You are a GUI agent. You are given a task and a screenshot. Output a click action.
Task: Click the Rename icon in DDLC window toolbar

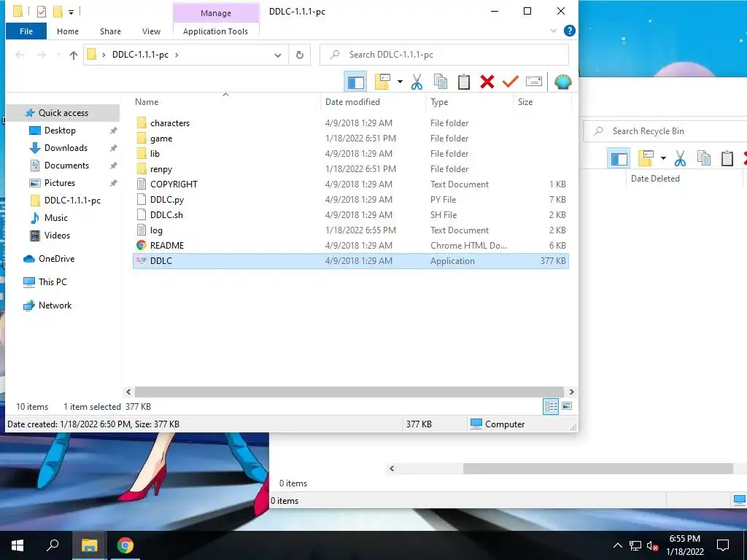tap(533, 82)
